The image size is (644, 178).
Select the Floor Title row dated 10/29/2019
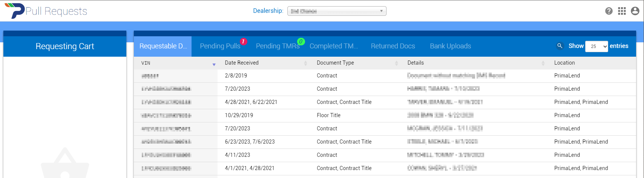328,115
